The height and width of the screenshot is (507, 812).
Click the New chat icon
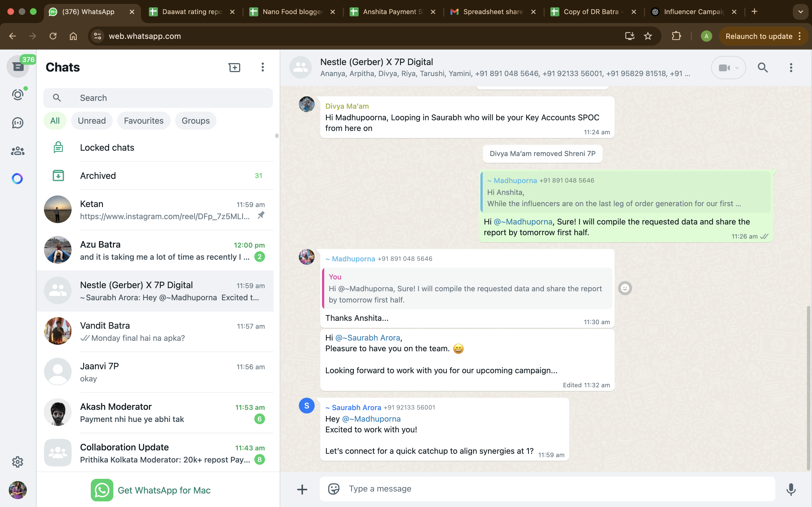(234, 67)
